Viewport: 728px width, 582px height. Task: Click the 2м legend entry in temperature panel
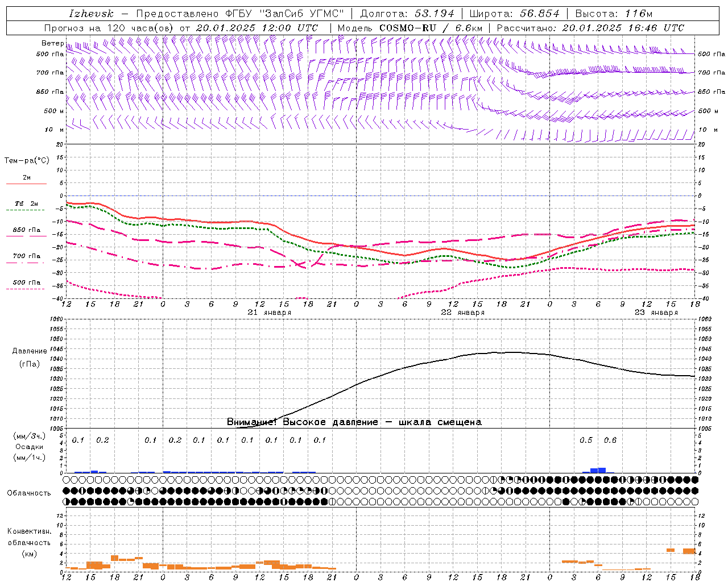pos(27,178)
